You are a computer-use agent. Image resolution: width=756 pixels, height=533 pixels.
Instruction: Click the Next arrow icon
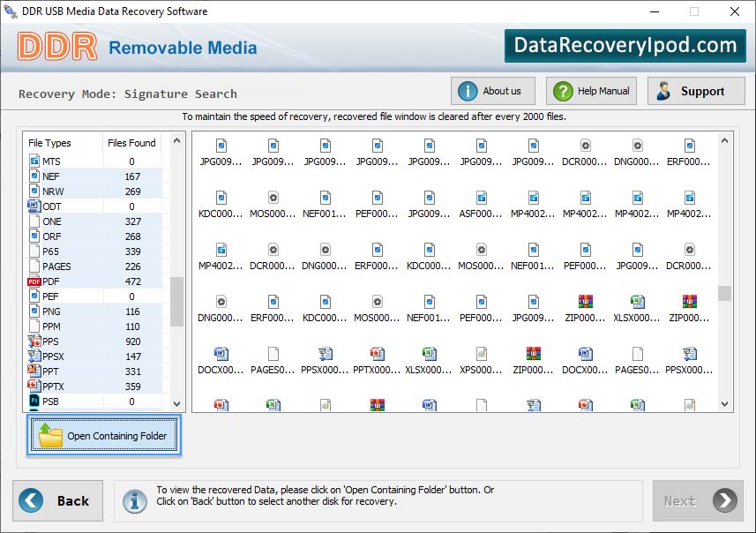pyautogui.click(x=725, y=500)
